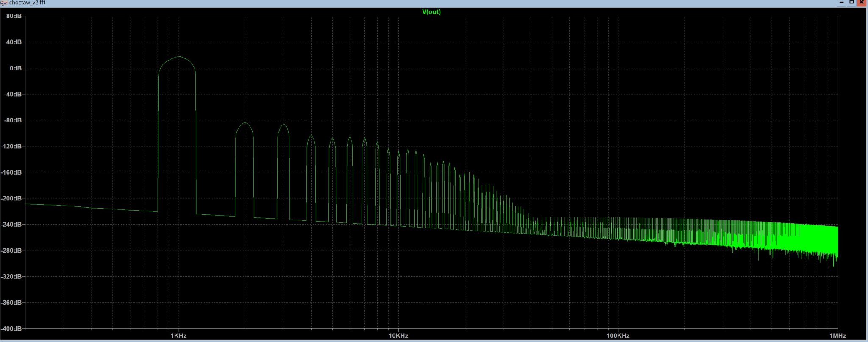Click the 10KHz frequency axis label
The width and height of the screenshot is (868, 342).
click(398, 336)
